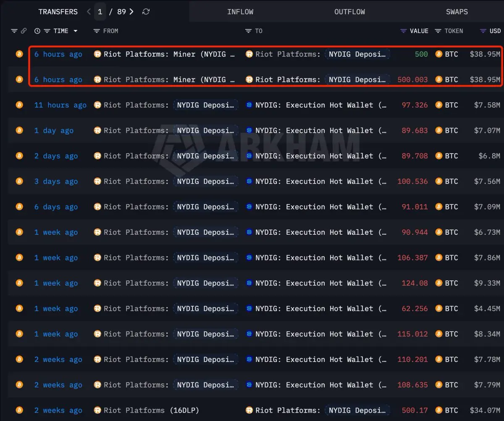Select the value 108.635
The image size is (504, 421).
(x=412, y=385)
